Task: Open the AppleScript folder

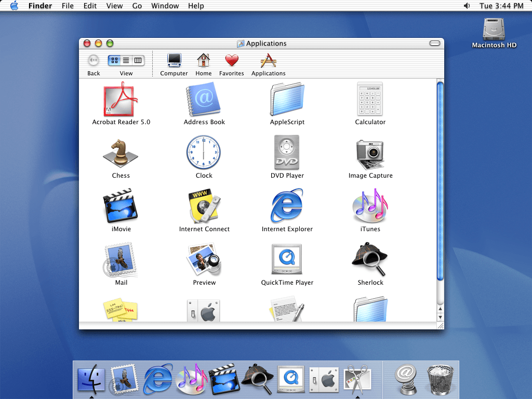Action: (x=287, y=100)
